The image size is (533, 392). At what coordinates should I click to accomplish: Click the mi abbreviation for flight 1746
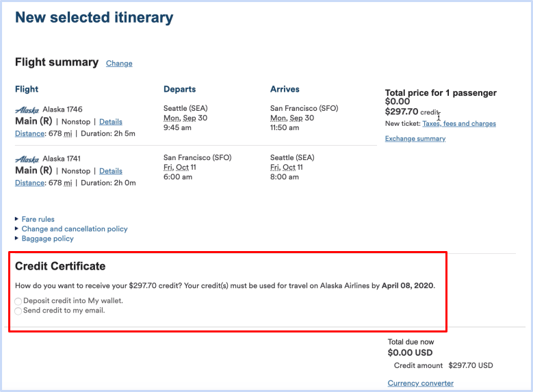click(68, 133)
